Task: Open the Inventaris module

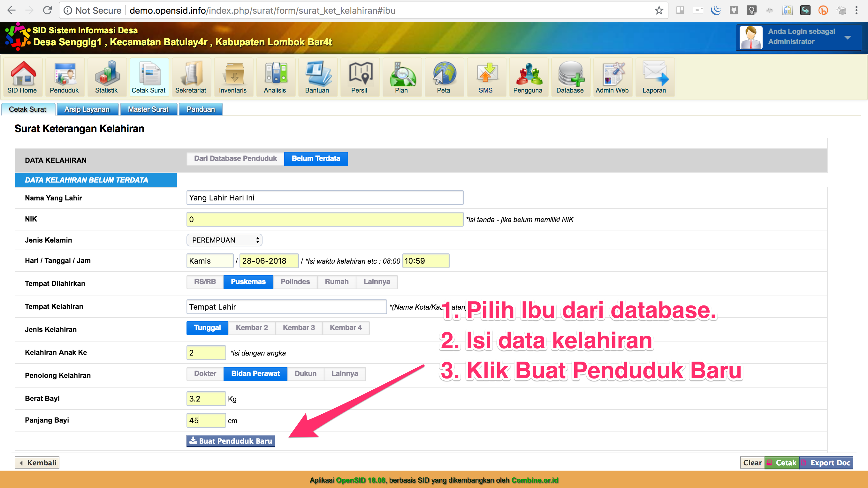Action: pos(233,77)
